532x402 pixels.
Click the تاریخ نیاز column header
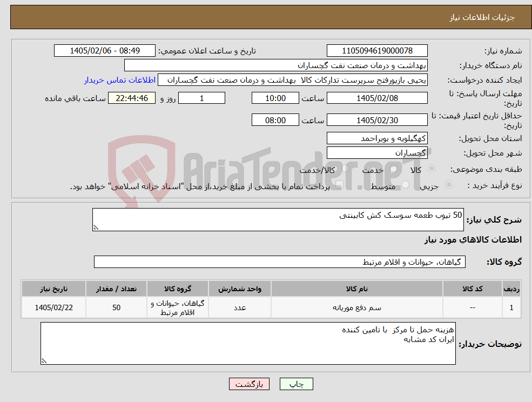(x=53, y=289)
